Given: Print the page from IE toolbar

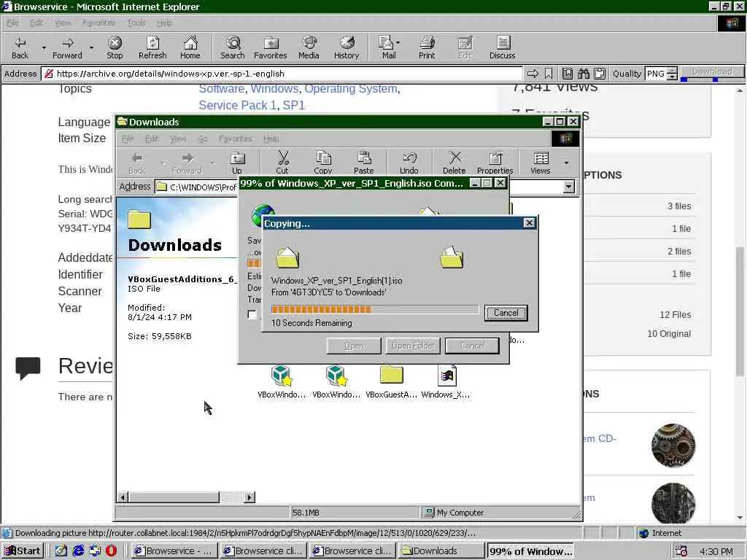Looking at the screenshot, I should tap(427, 47).
